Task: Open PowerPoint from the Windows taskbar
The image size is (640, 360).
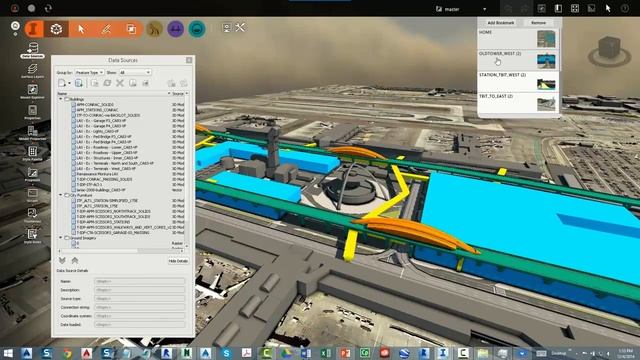Action: [x=345, y=353]
